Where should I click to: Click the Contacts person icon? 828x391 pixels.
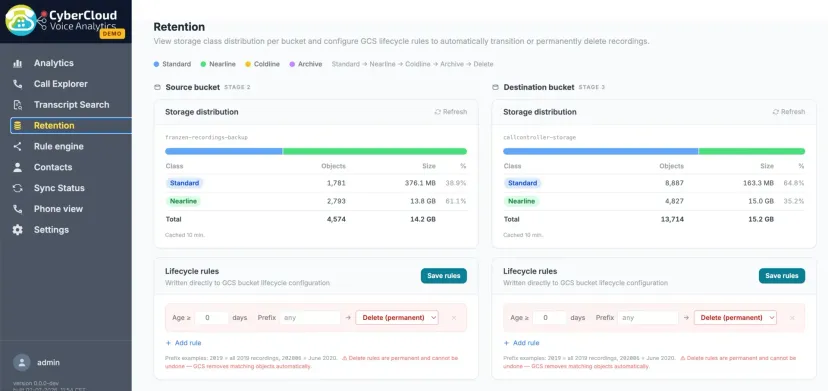(17, 167)
